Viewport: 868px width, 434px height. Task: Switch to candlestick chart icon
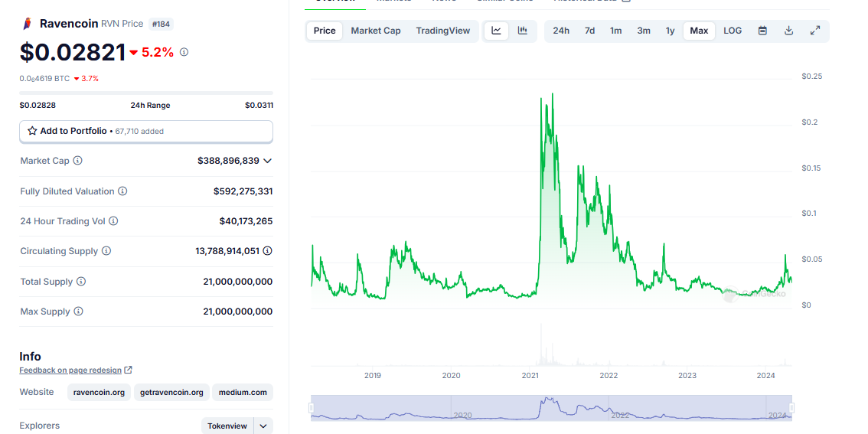[x=523, y=31]
